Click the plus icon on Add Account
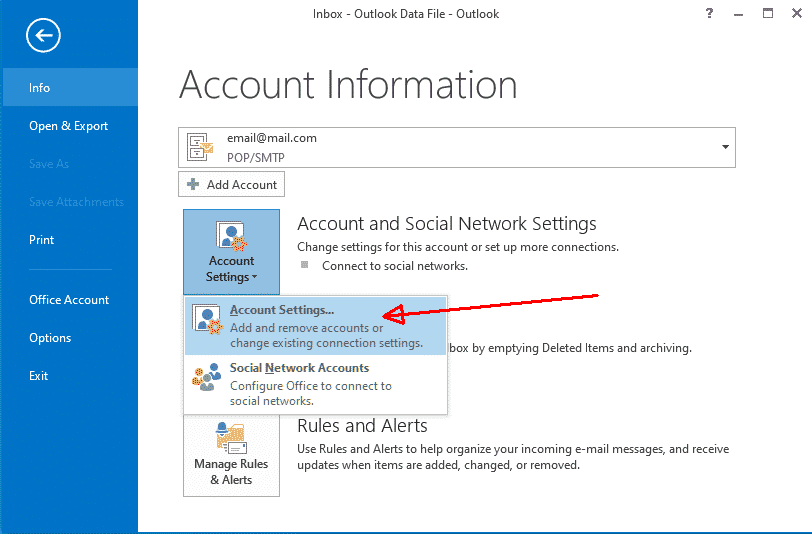Viewport: 812px width, 534px height. pyautogui.click(x=194, y=185)
